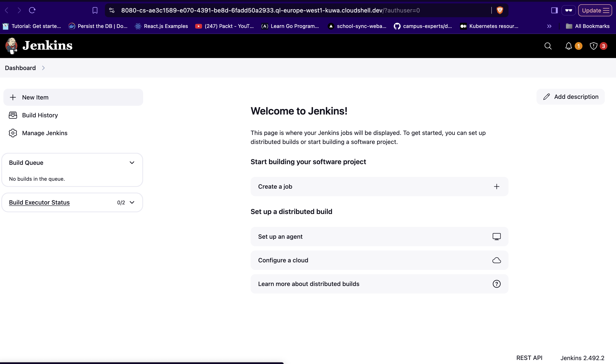Click the red security count badge
Viewport: 616px width, 364px height.
point(603,46)
